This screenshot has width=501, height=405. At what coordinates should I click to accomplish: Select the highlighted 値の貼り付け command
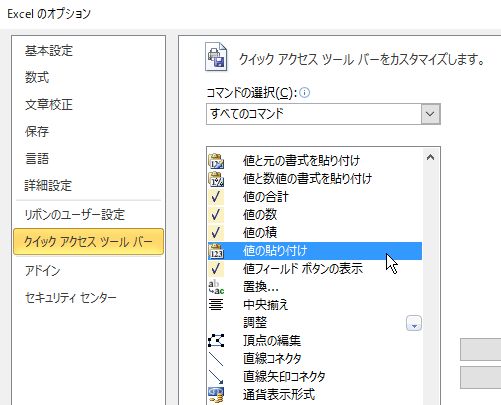315,251
